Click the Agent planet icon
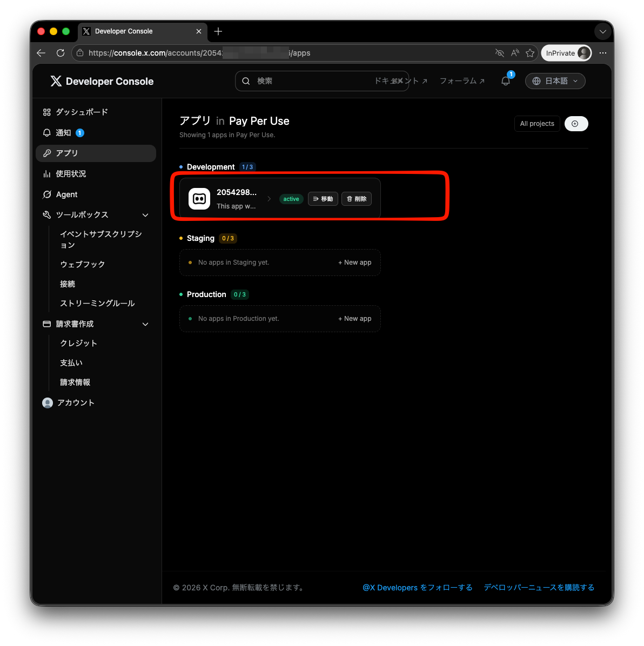 click(47, 194)
